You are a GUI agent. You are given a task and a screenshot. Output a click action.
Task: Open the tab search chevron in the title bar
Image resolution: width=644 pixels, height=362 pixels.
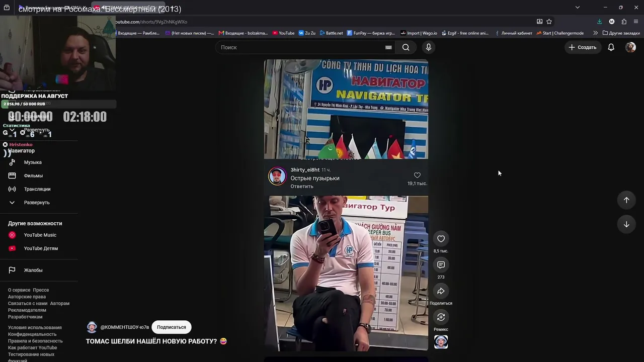click(577, 8)
